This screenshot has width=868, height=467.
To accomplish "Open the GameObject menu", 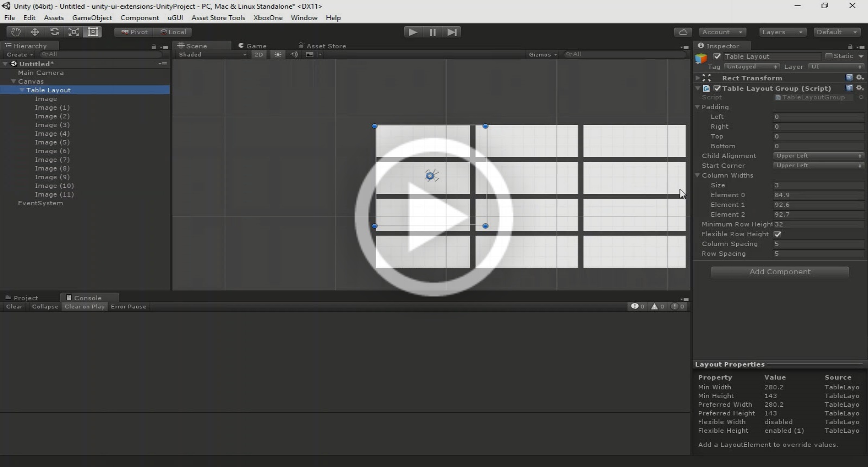I will [92, 17].
